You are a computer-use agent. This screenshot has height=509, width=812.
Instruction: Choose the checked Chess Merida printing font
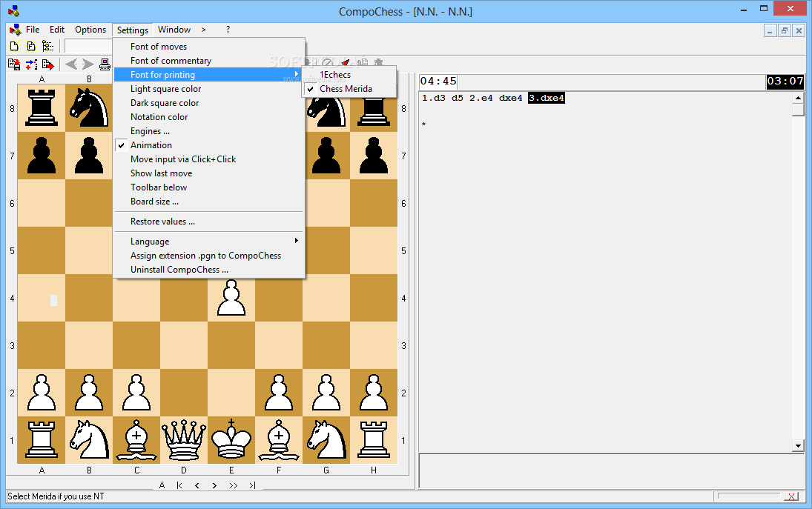point(349,88)
